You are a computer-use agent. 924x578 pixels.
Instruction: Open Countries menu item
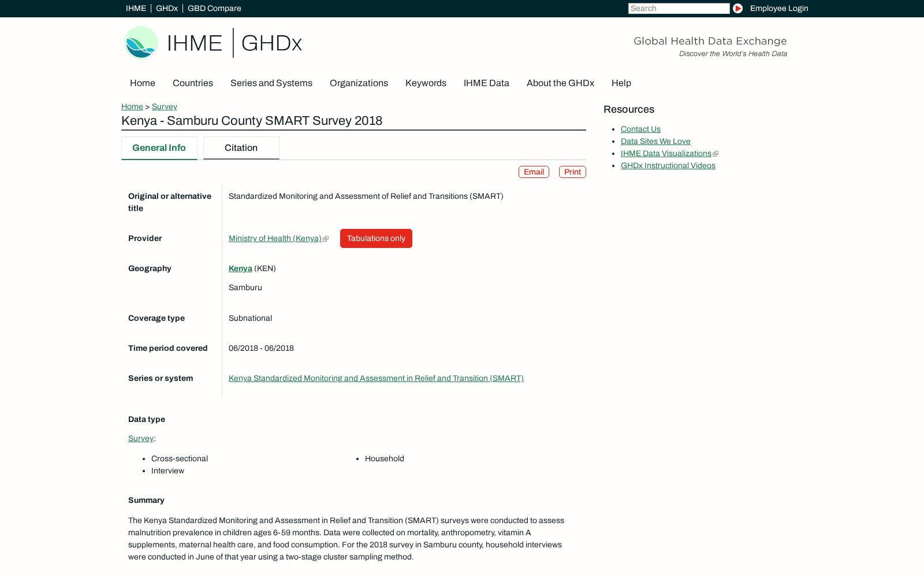click(x=193, y=83)
